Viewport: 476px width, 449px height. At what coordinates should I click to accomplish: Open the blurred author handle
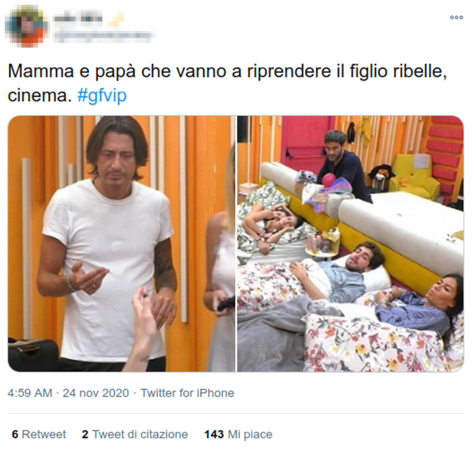tap(103, 37)
